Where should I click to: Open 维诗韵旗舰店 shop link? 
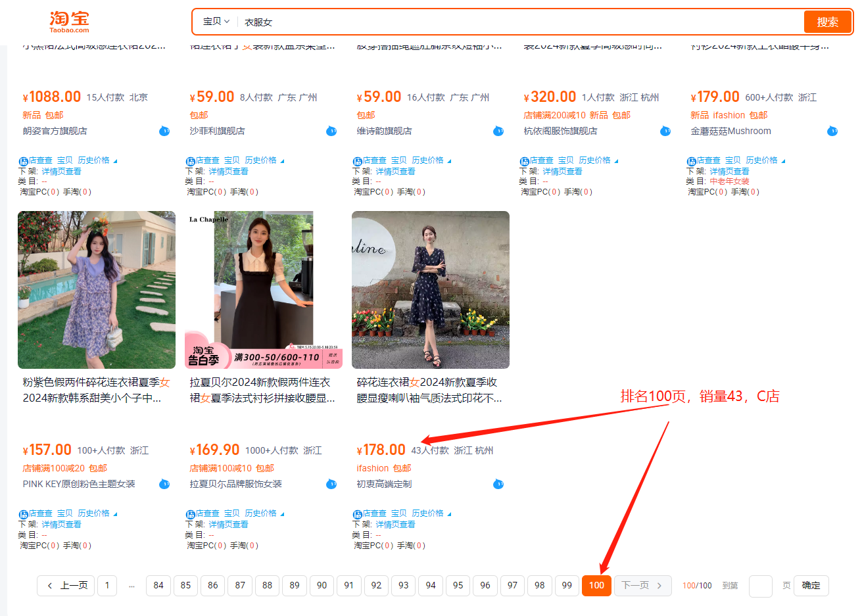coord(385,131)
